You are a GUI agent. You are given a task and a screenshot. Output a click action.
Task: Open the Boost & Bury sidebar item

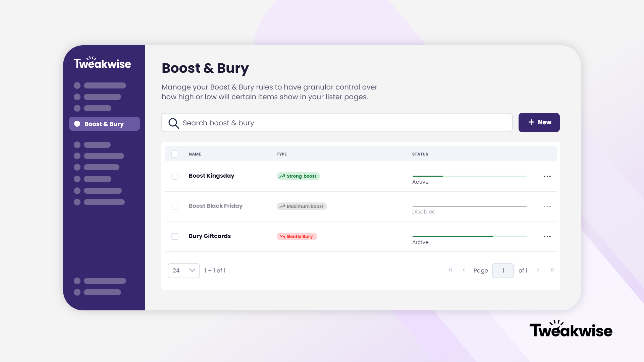pos(104,124)
